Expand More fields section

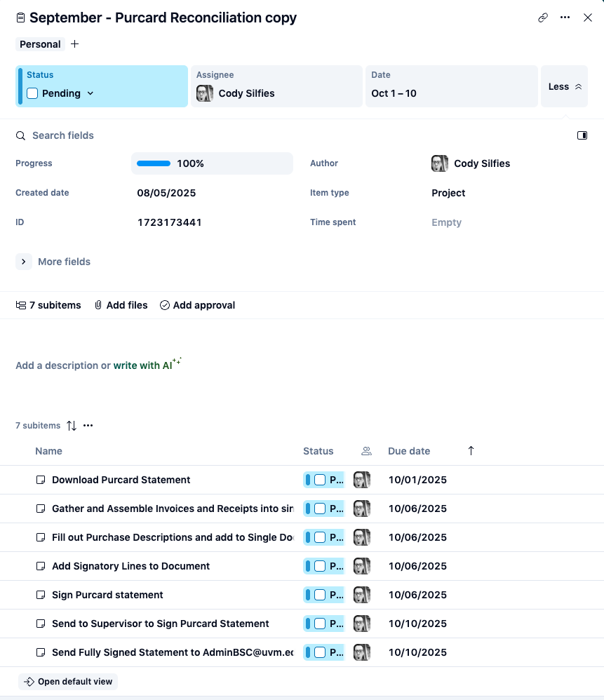pos(24,262)
